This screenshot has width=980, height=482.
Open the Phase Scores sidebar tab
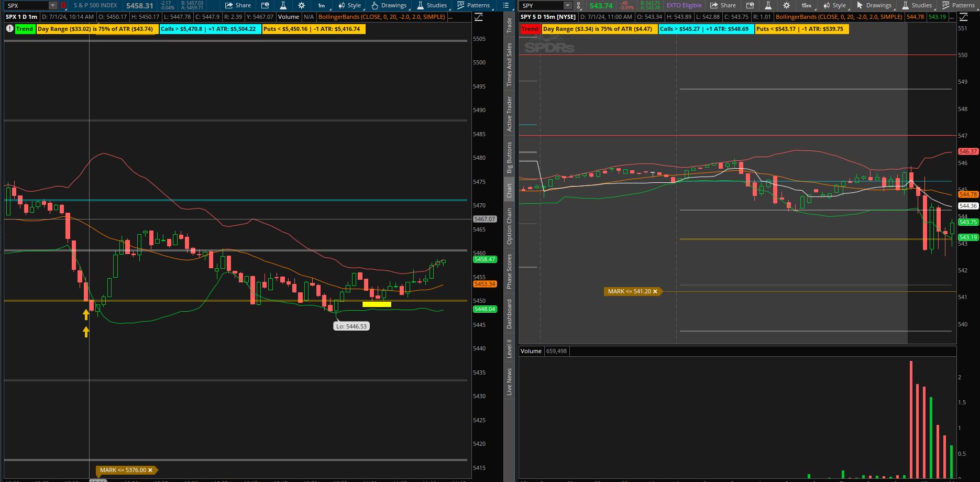[509, 271]
